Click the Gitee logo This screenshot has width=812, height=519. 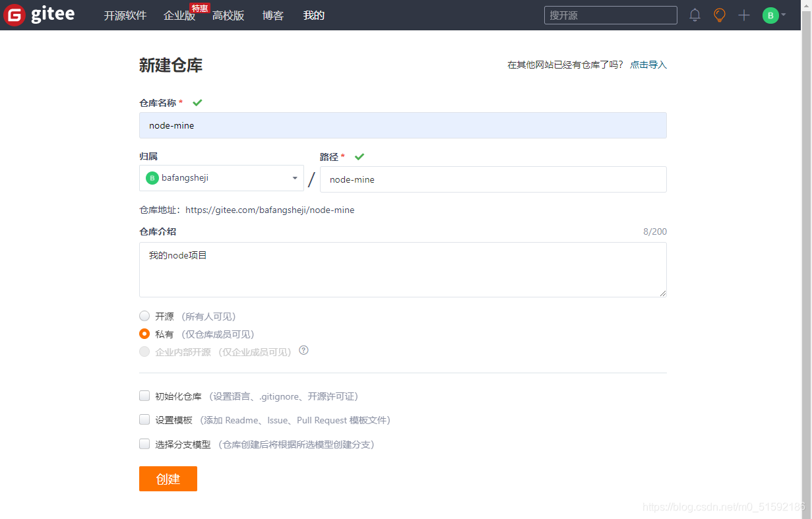[40, 15]
